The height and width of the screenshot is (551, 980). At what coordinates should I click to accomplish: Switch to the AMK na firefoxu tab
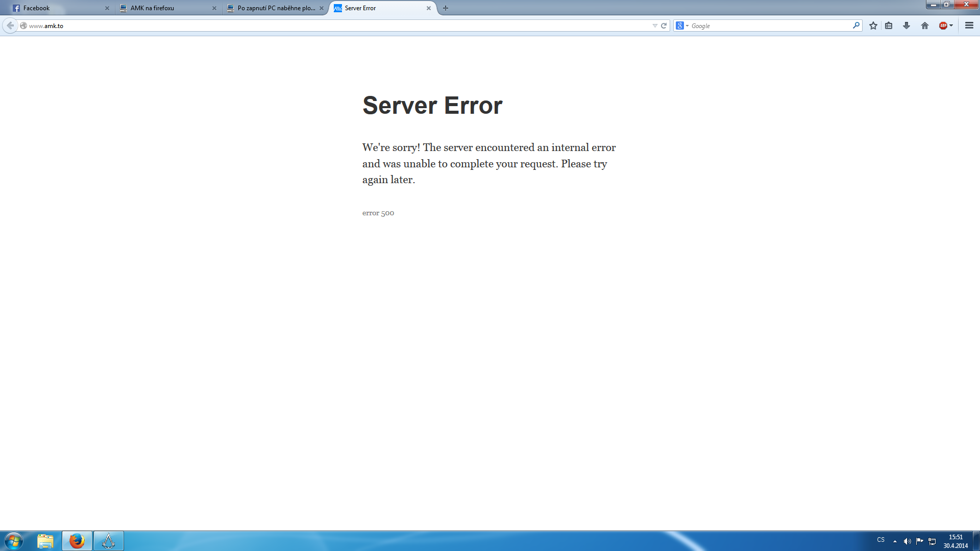[x=163, y=8]
